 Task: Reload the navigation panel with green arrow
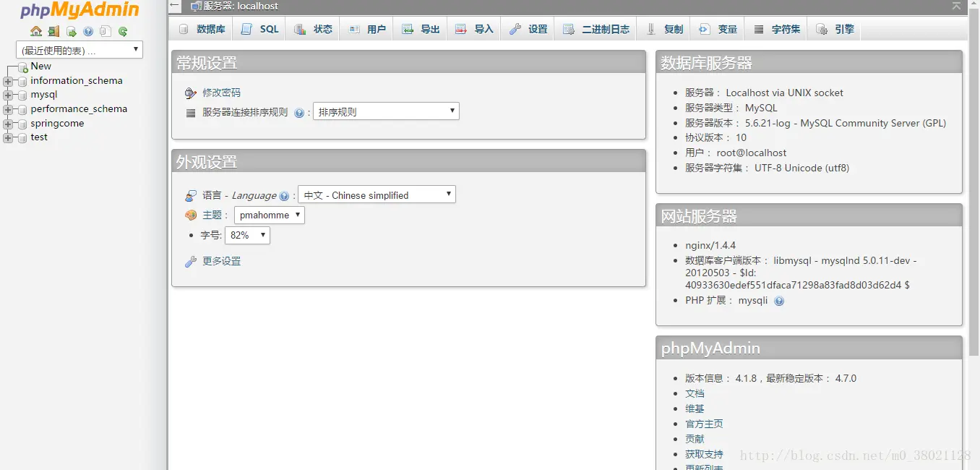pyautogui.click(x=123, y=31)
